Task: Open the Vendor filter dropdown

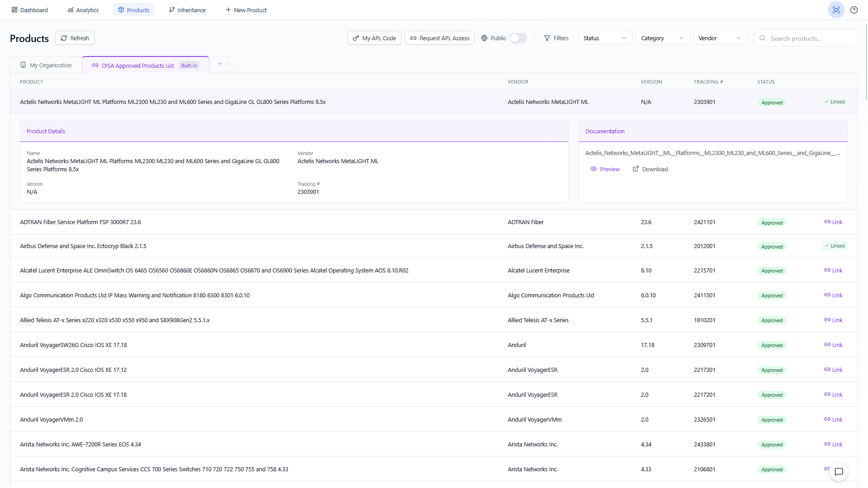Action: (x=720, y=38)
